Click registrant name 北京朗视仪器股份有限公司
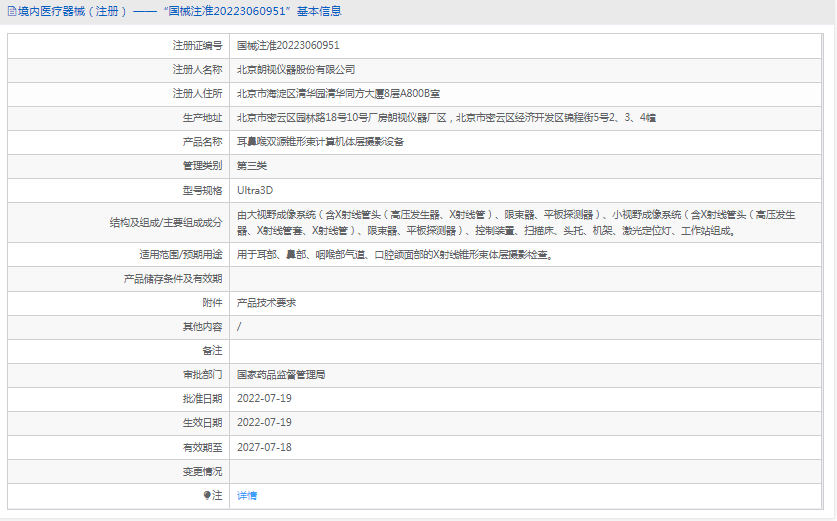837x521 pixels. pos(296,70)
